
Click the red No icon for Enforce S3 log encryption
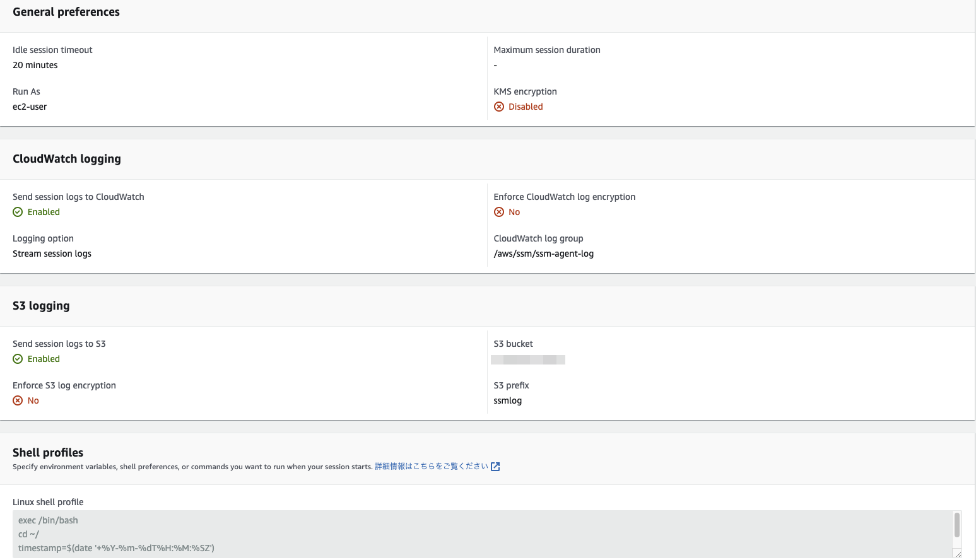coord(18,400)
